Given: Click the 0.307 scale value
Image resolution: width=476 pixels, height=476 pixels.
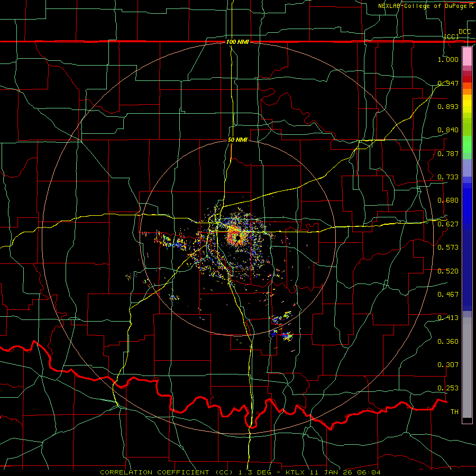Looking at the screenshot, I should [x=448, y=365].
